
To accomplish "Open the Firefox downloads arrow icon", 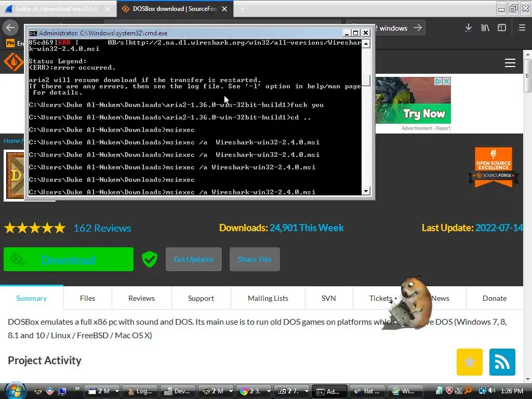I will coord(468,28).
